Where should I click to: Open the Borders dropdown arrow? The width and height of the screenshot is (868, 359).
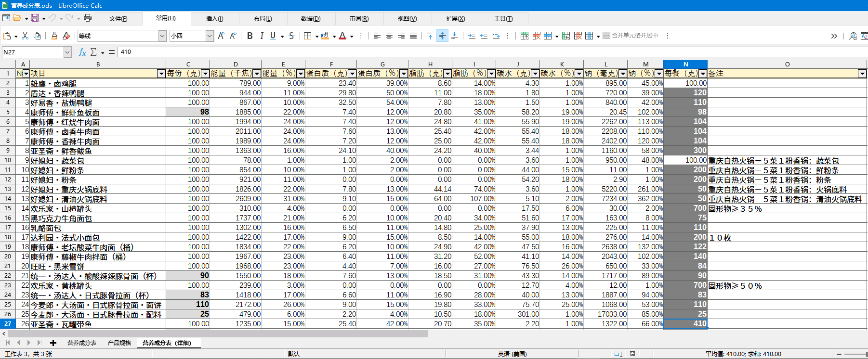tap(316, 36)
